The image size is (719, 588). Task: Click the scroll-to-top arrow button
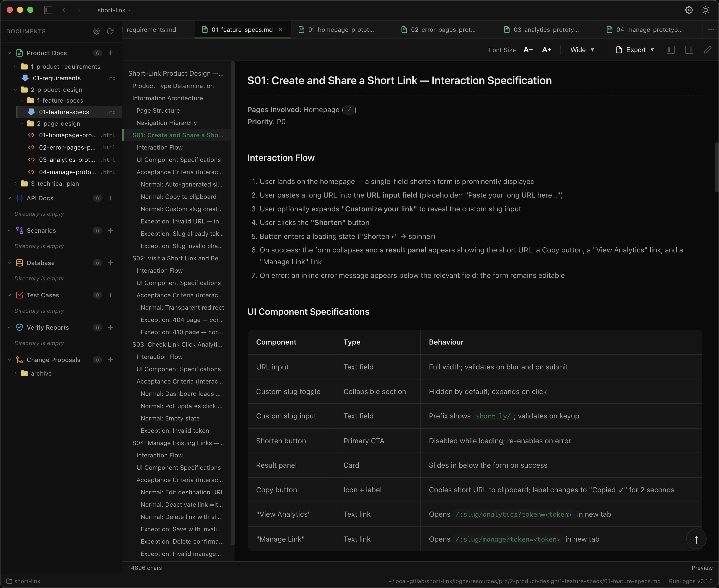coord(696,539)
